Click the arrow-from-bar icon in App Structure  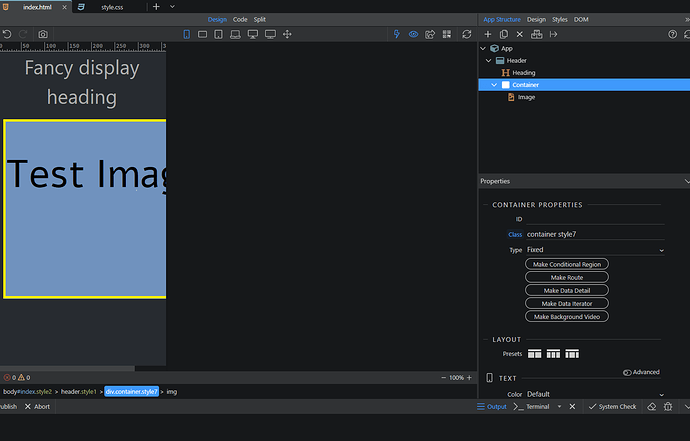(554, 34)
